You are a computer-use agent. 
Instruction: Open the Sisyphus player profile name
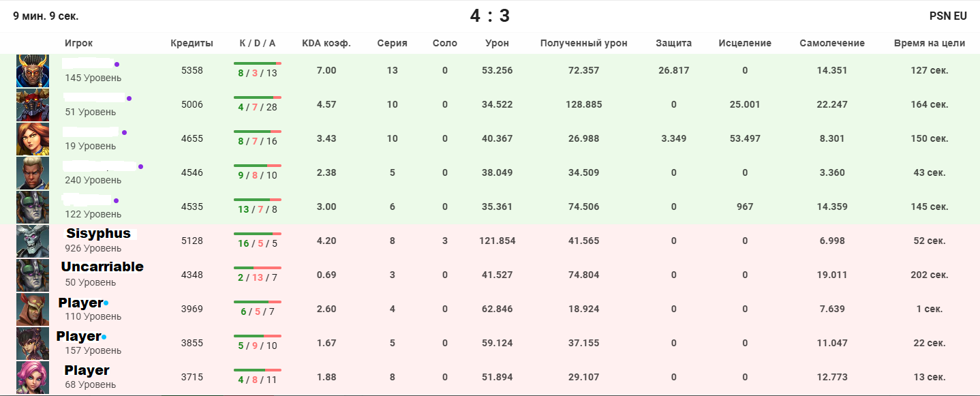point(98,234)
